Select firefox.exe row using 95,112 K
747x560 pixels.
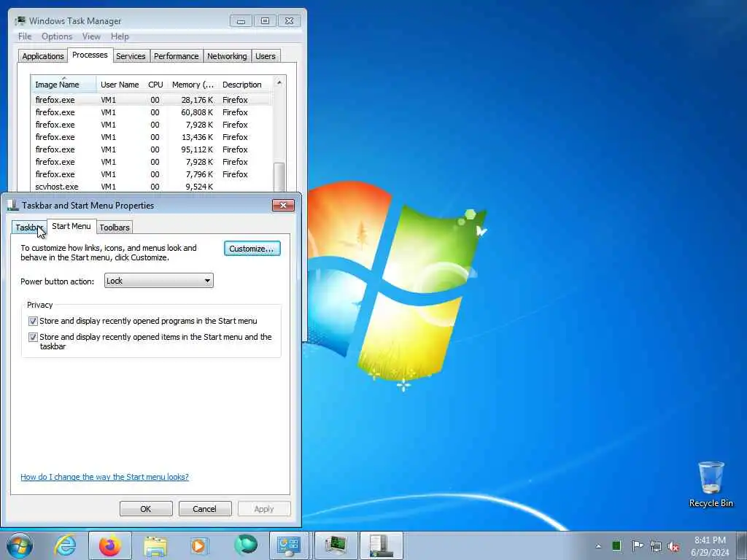pyautogui.click(x=152, y=149)
